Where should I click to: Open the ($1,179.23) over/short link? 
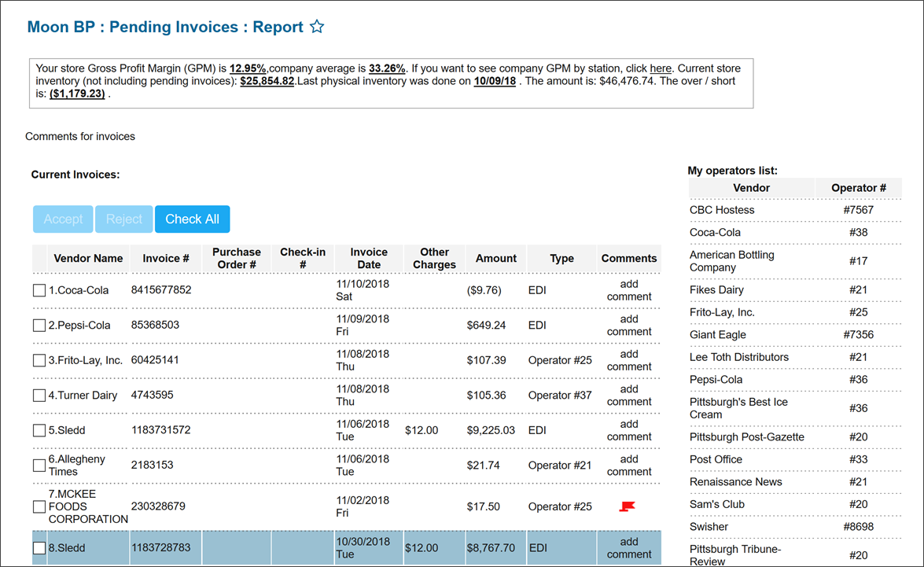click(x=77, y=94)
